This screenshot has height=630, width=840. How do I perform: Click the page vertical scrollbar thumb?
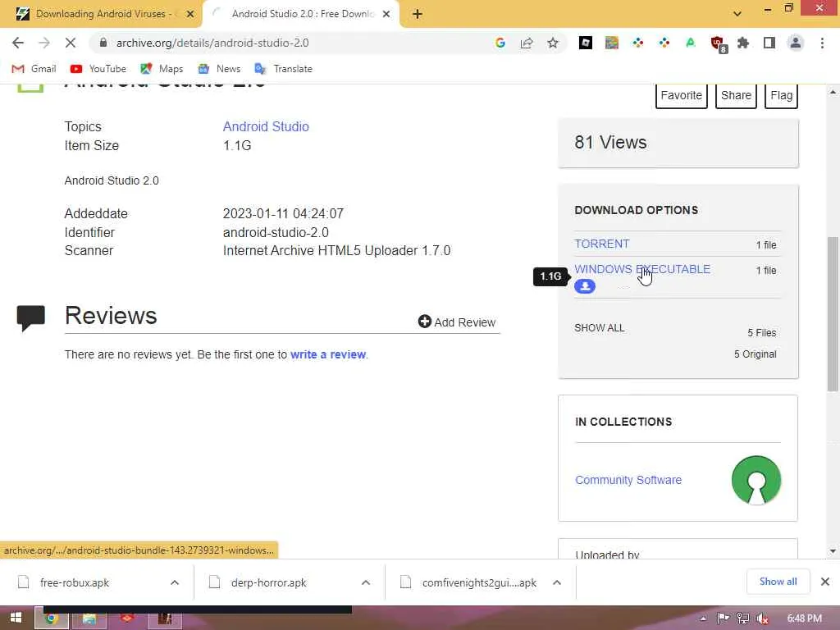pos(832,314)
